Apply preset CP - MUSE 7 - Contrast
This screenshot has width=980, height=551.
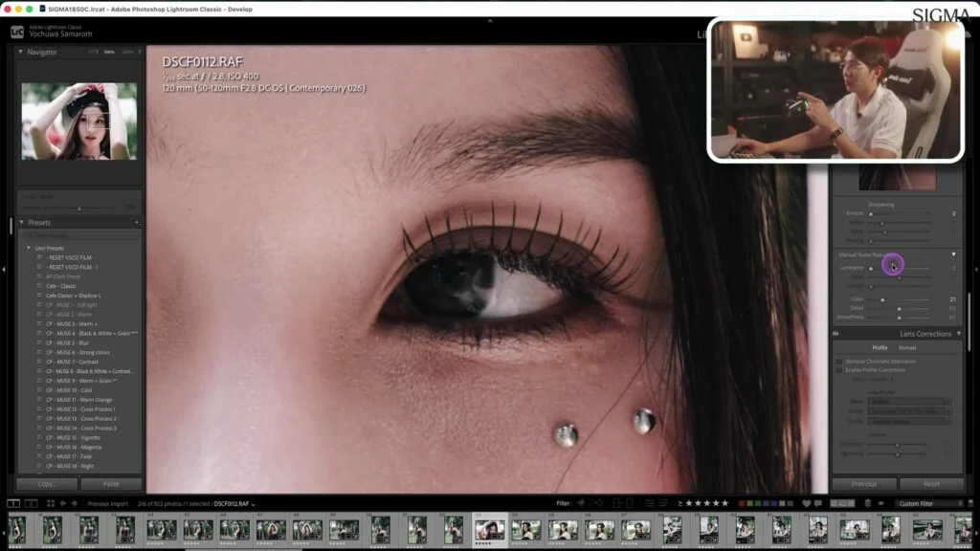click(x=72, y=362)
